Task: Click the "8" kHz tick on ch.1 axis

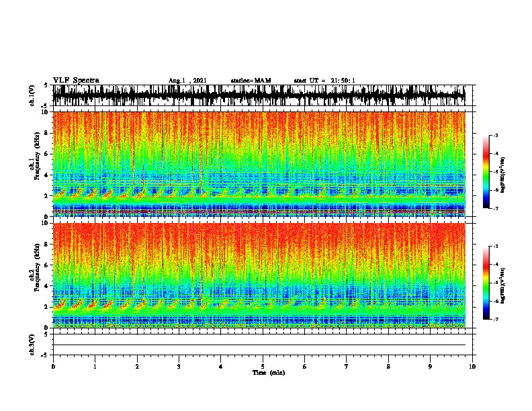Action: click(47, 133)
